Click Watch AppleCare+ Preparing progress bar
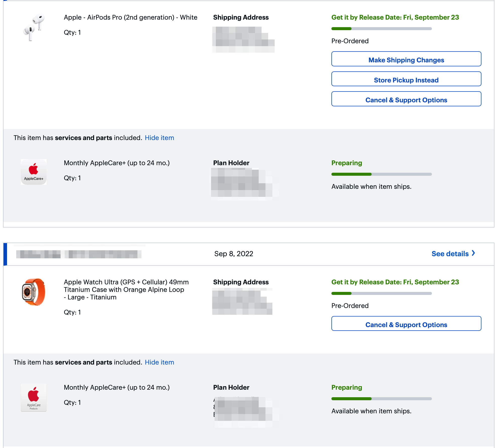 pos(381,399)
